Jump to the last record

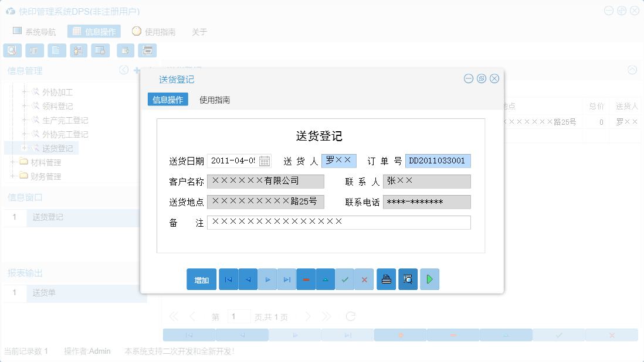coord(286,279)
